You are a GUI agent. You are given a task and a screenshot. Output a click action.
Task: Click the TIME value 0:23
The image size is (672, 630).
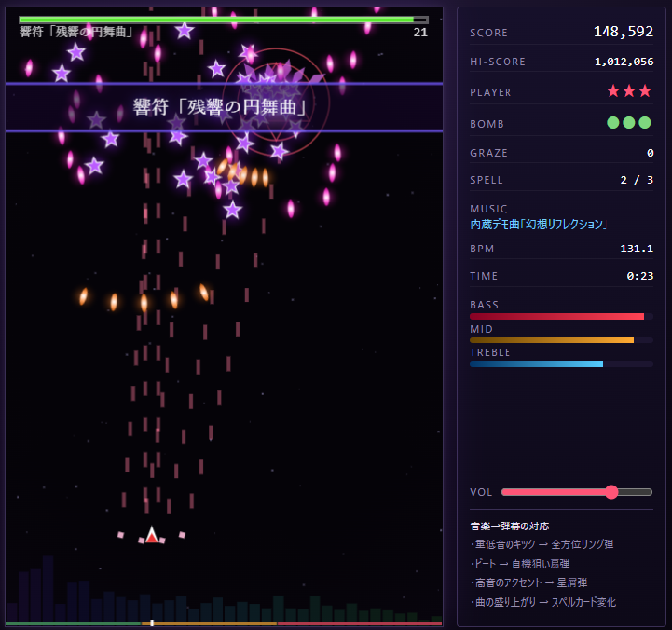[x=640, y=276]
